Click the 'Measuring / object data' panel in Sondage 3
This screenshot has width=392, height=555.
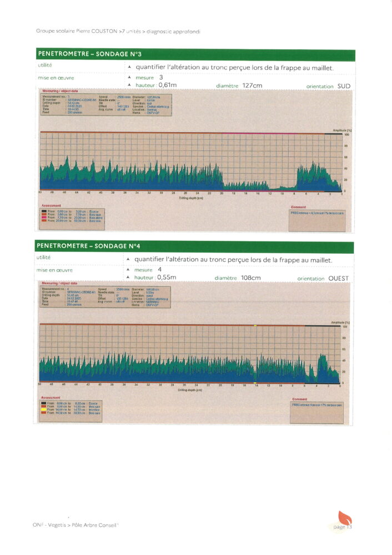[x=105, y=104]
